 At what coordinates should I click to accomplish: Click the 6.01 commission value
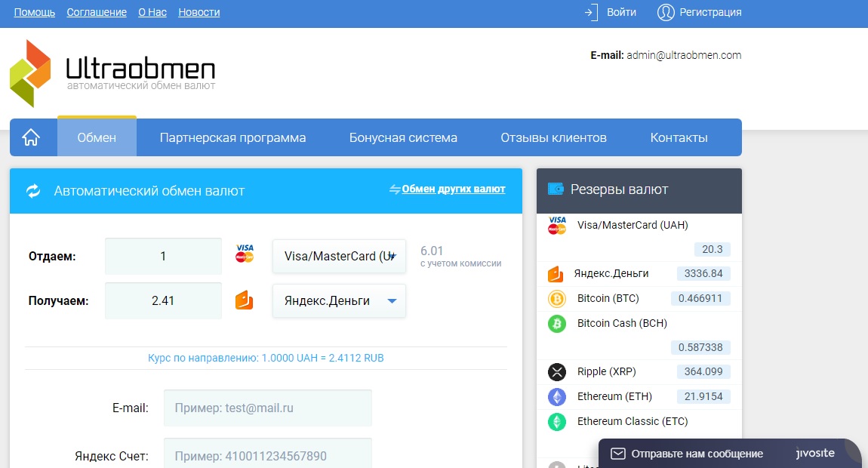[x=432, y=251]
